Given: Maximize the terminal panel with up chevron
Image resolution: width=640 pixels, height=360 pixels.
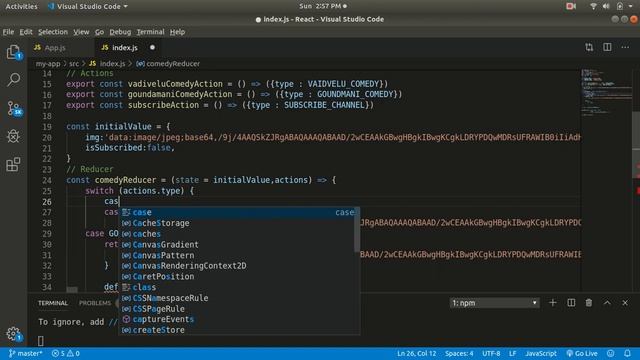Looking at the screenshot, I should point(607,302).
